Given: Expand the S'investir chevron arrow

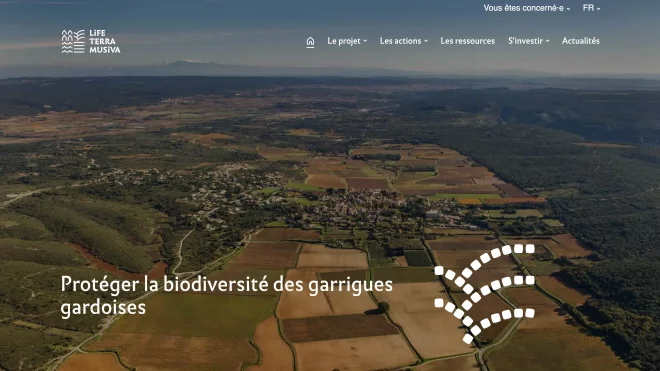Looking at the screenshot, I should point(548,41).
